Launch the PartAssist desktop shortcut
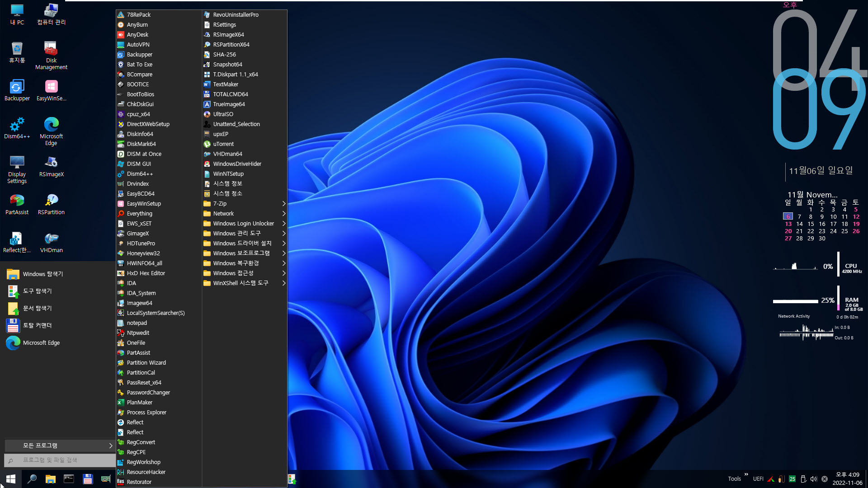The image size is (868, 488). (x=17, y=204)
